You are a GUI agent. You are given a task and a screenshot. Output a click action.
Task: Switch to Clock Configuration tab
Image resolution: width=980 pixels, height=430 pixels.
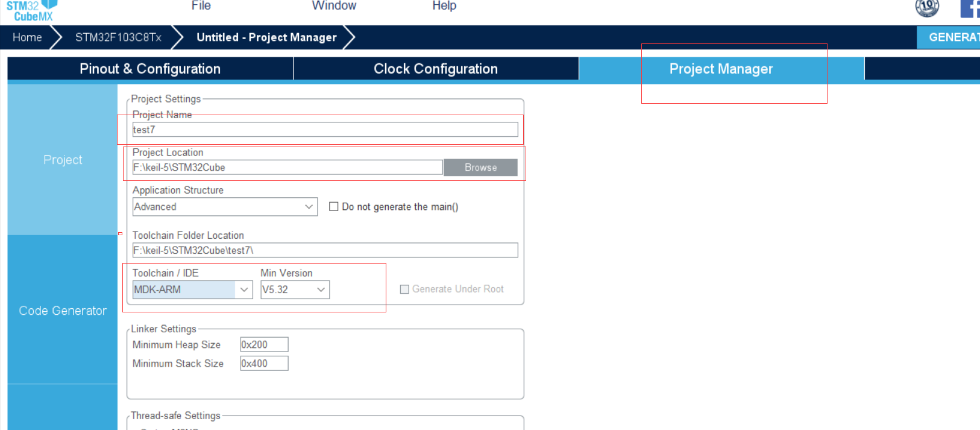click(436, 69)
